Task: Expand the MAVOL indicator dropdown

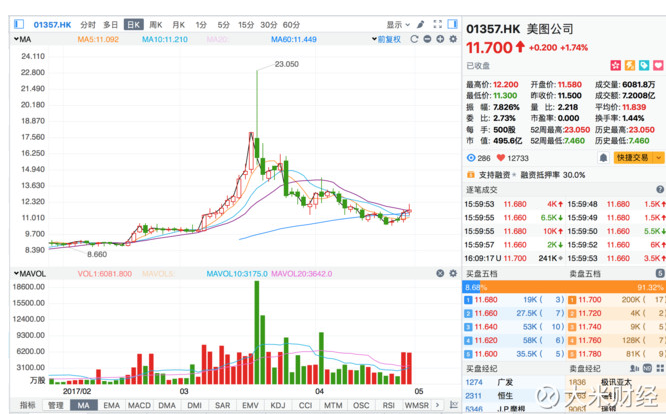Action: (x=29, y=274)
